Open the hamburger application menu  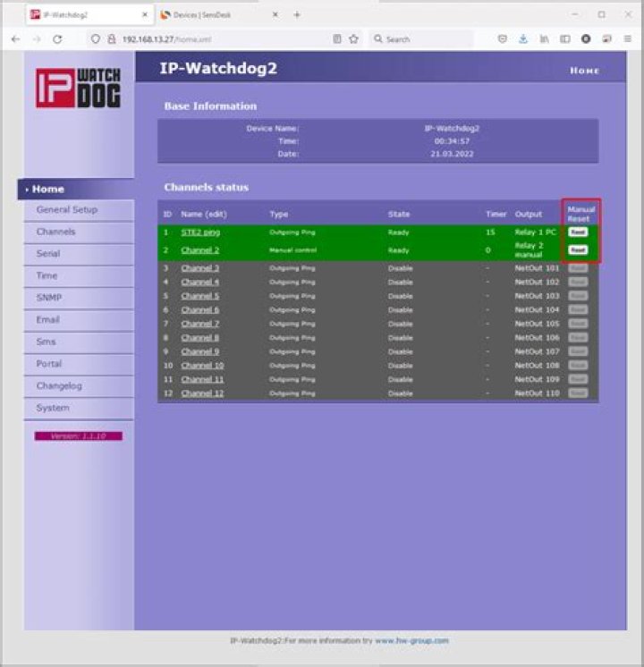(627, 39)
